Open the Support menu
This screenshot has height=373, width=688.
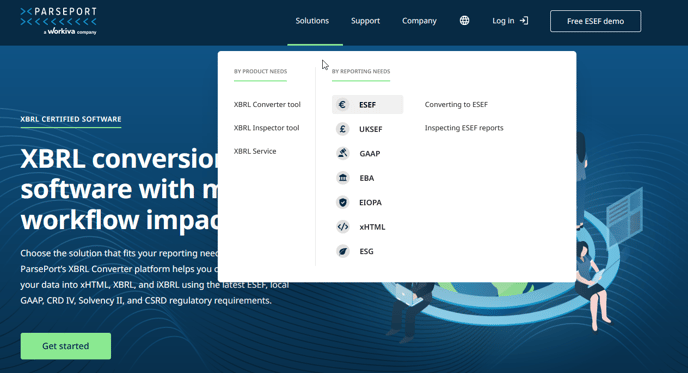tap(365, 21)
